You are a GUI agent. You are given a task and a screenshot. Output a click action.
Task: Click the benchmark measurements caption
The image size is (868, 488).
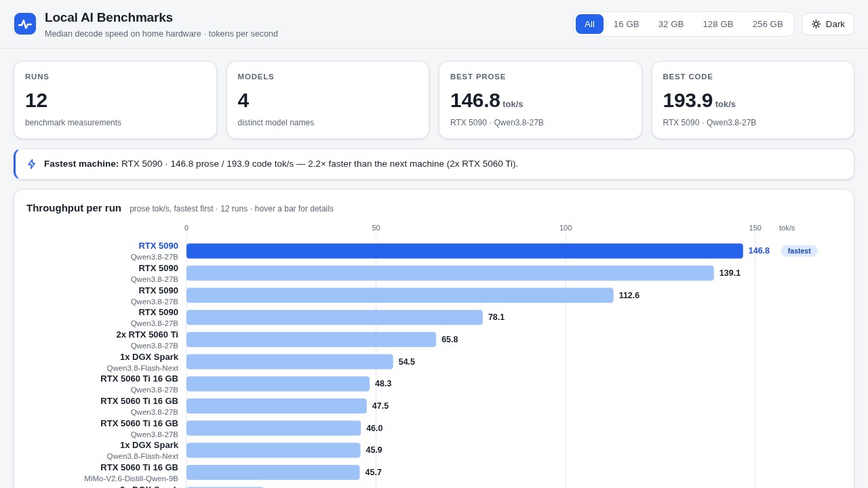tap(73, 123)
